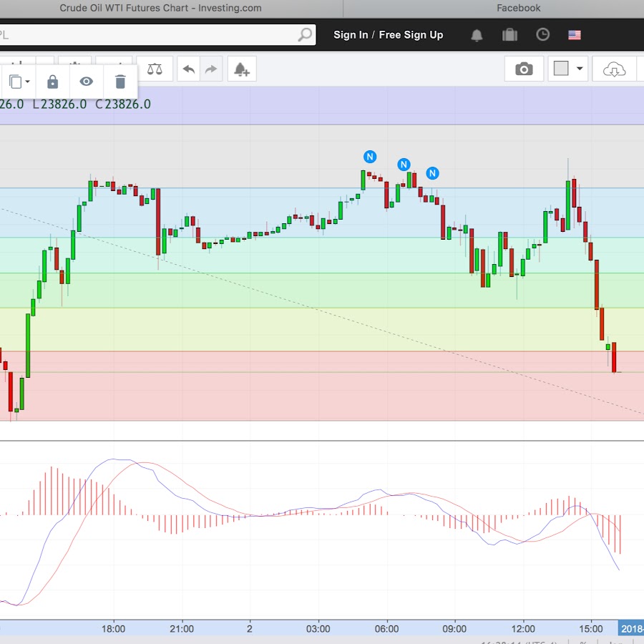Click the Free Sign Up link

[411, 34]
